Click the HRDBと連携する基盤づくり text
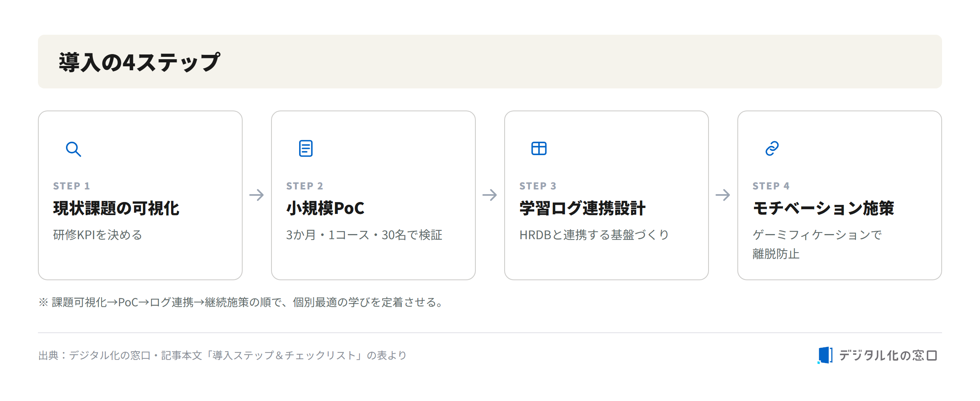 pyautogui.click(x=594, y=235)
